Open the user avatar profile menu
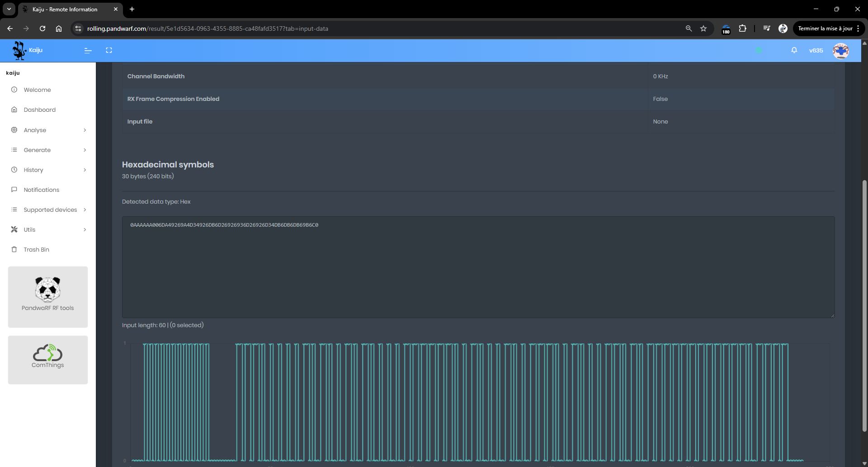Image resolution: width=868 pixels, height=467 pixels. [840, 51]
